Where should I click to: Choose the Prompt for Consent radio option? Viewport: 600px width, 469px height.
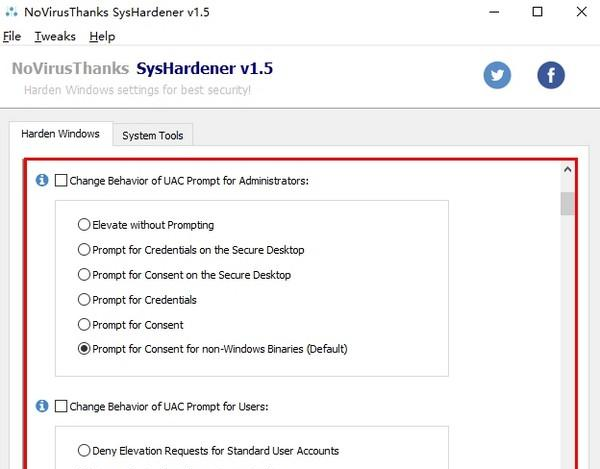84,325
